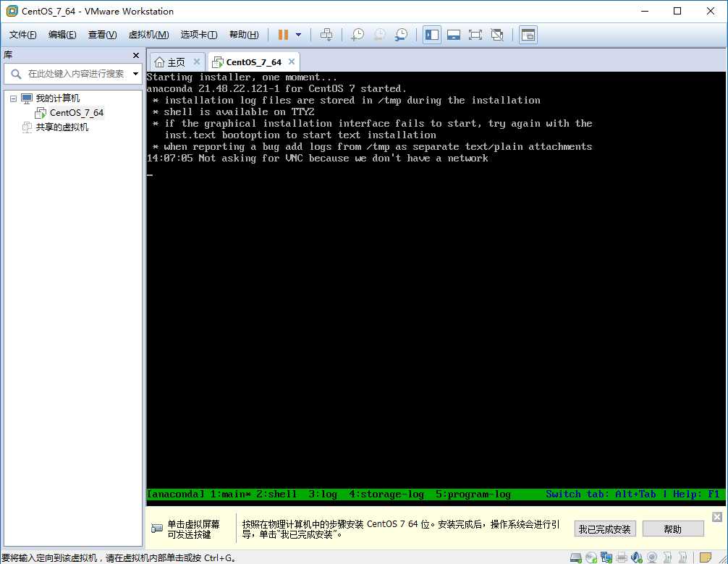Viewport: 728px width, 564px height.
Task: Toggle the library sidebar view icon
Action: (432, 35)
